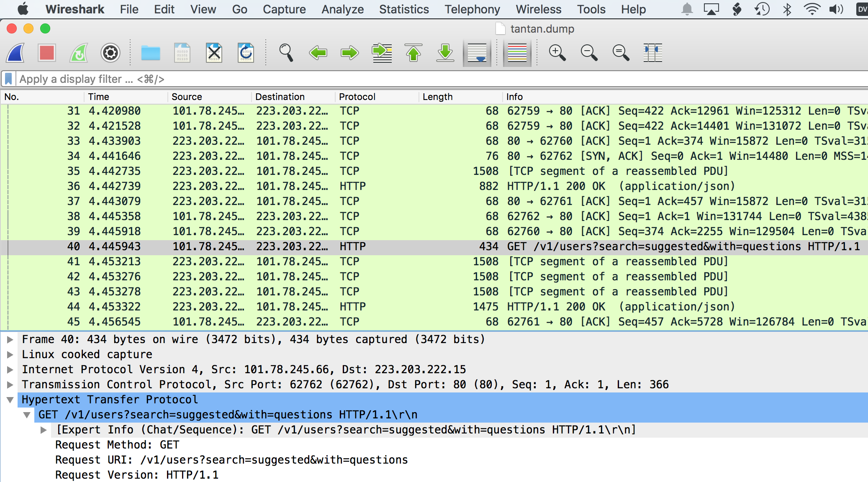Toggle packet list colorization
Image resolution: width=868 pixels, height=482 pixels.
[x=517, y=53]
